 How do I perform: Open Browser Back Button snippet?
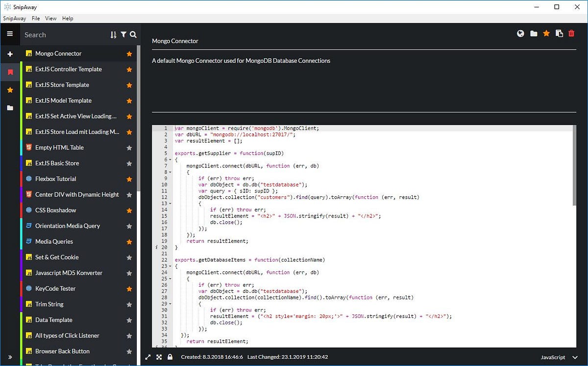[79, 351]
